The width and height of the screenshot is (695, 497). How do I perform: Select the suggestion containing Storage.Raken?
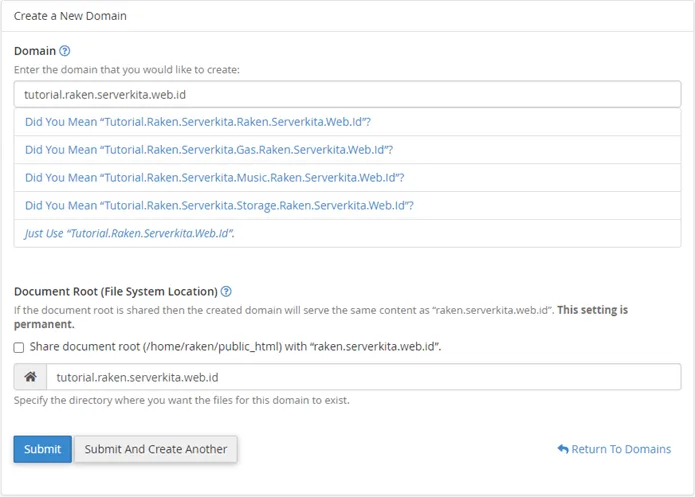click(219, 206)
